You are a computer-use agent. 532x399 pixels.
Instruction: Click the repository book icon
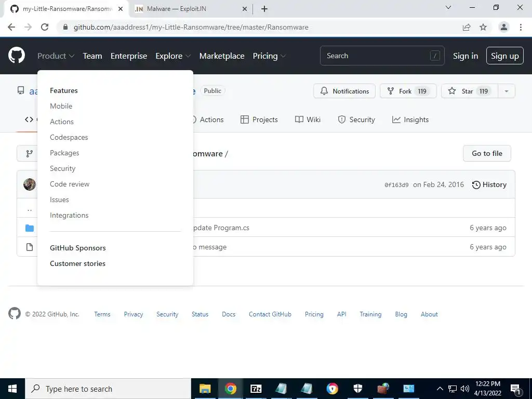pos(21,90)
